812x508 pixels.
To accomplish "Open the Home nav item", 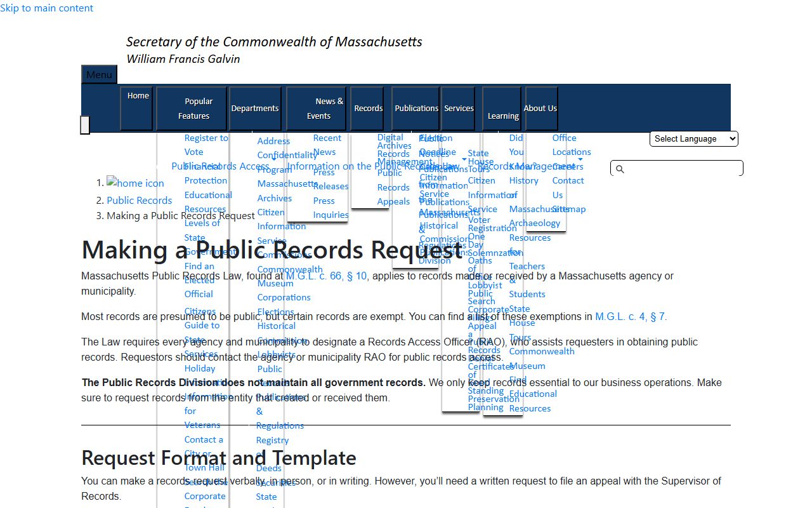I will tap(136, 109).
